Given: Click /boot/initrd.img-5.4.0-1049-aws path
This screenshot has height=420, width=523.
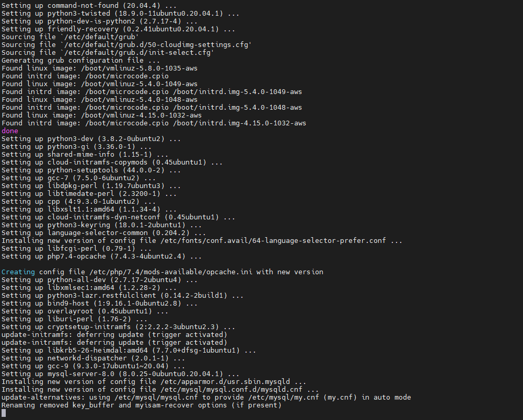Looking at the screenshot, I should coord(238,92).
